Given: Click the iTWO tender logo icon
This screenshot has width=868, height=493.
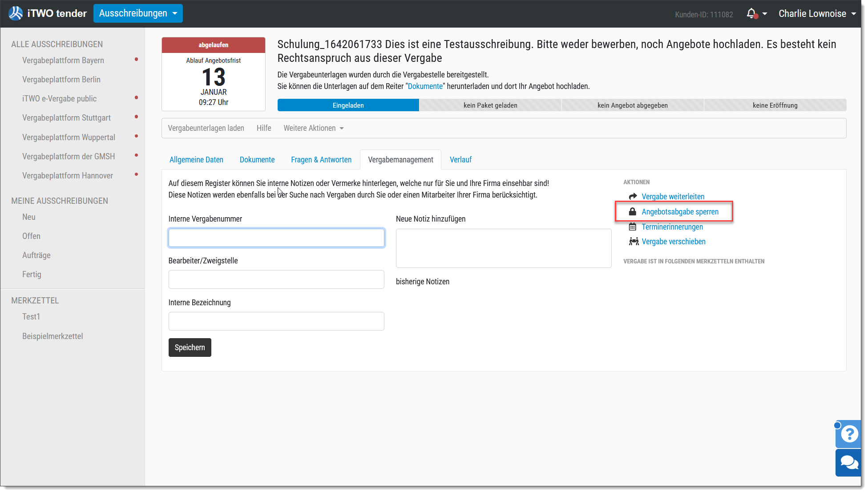Looking at the screenshot, I should click(16, 13).
